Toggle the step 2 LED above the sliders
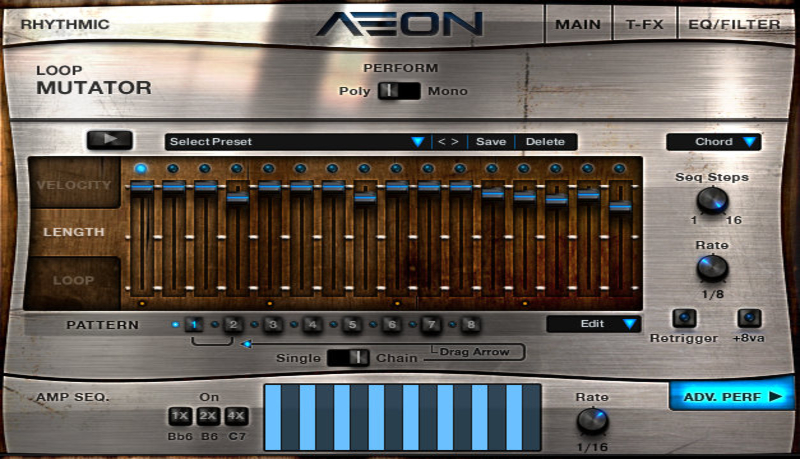The width and height of the screenshot is (800, 459). tap(173, 168)
